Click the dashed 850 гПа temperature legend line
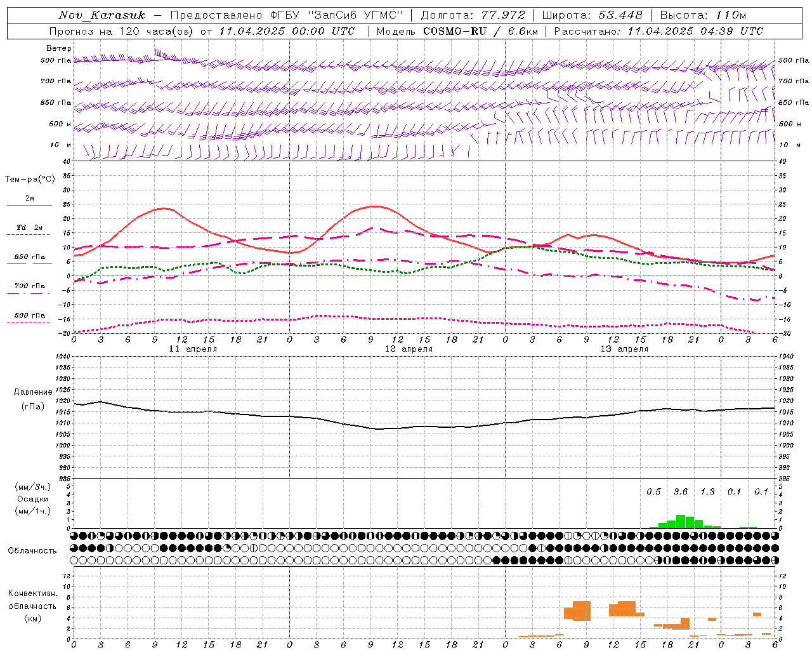 (x=29, y=263)
